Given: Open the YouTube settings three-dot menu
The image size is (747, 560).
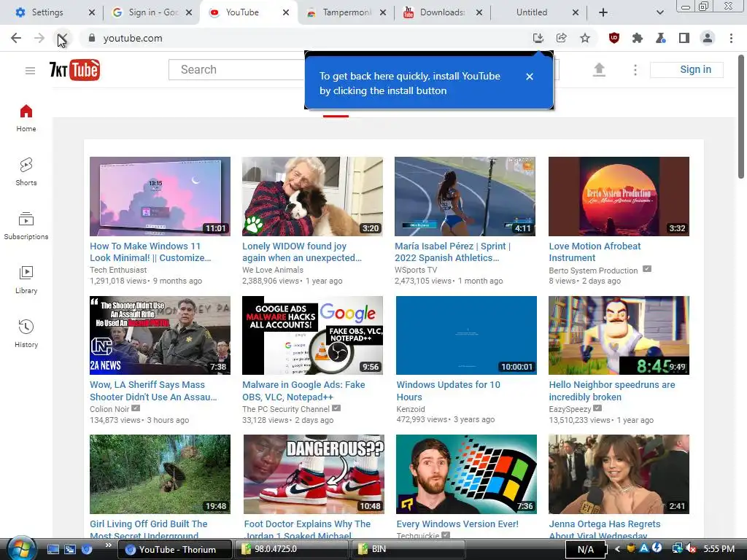Looking at the screenshot, I should pos(635,70).
